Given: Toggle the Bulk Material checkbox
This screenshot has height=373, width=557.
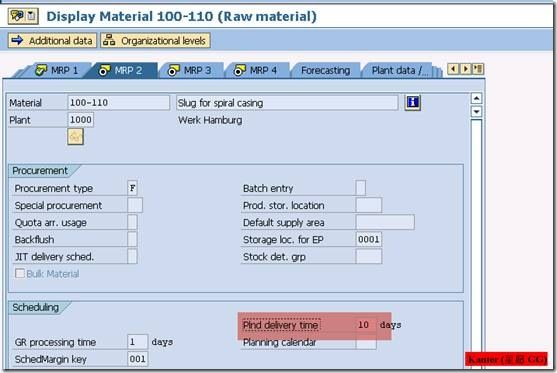Looking at the screenshot, I should click(20, 274).
